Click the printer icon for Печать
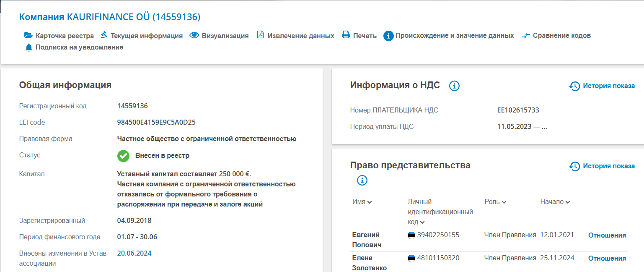Screen dimensions: 644x272 click(x=346, y=35)
